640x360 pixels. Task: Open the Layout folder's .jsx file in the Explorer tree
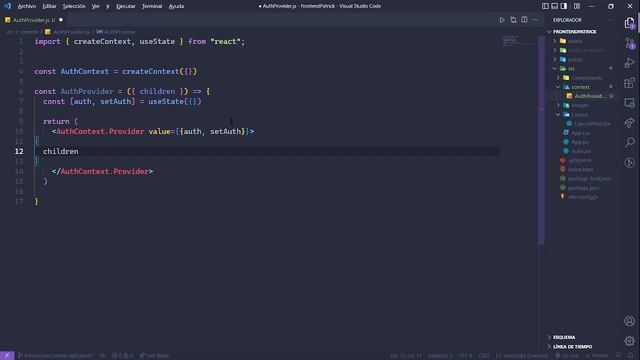[x=589, y=124]
